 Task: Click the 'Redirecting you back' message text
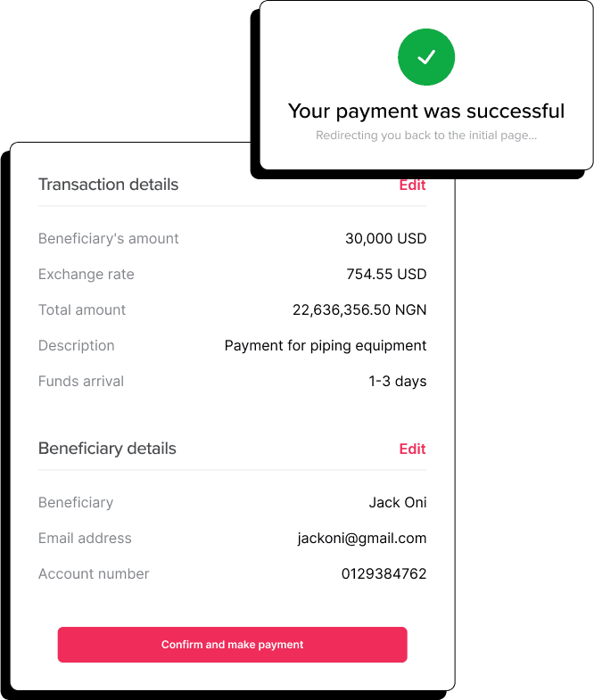(426, 136)
